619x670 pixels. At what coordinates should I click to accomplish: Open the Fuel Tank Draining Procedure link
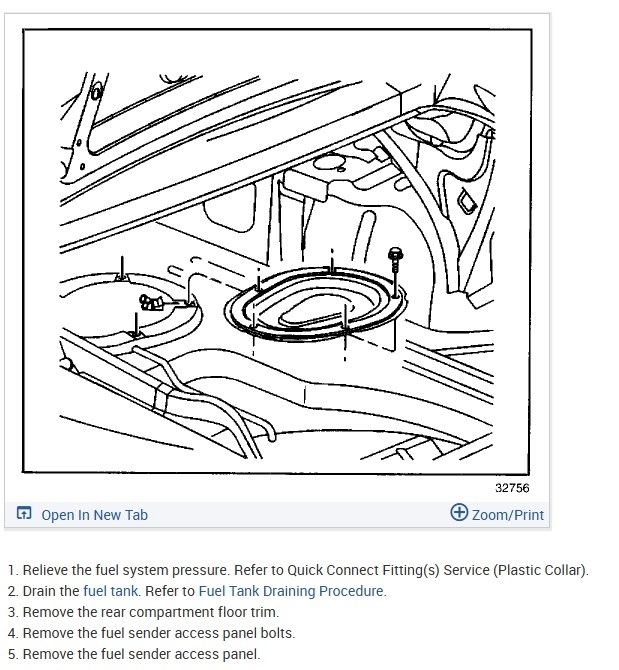pyautogui.click(x=291, y=591)
